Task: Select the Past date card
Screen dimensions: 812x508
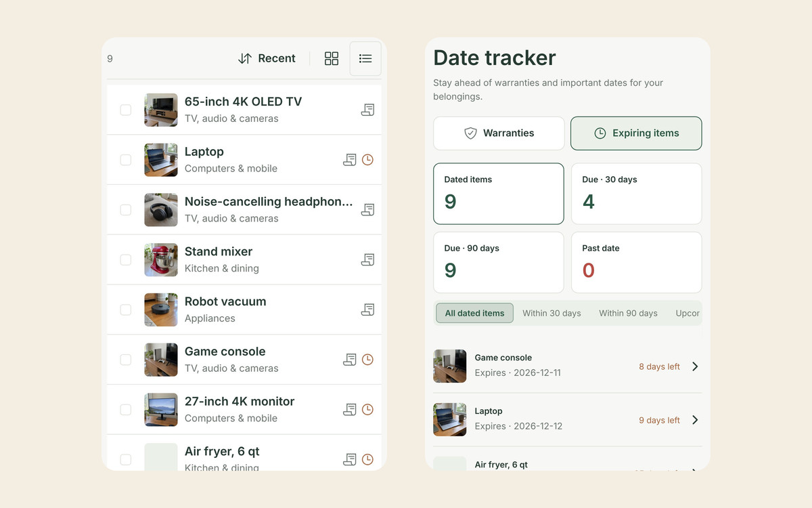Action: click(x=637, y=263)
